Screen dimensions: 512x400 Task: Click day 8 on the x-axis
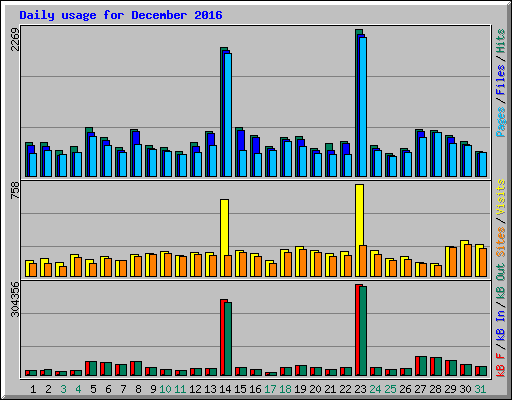(x=138, y=389)
